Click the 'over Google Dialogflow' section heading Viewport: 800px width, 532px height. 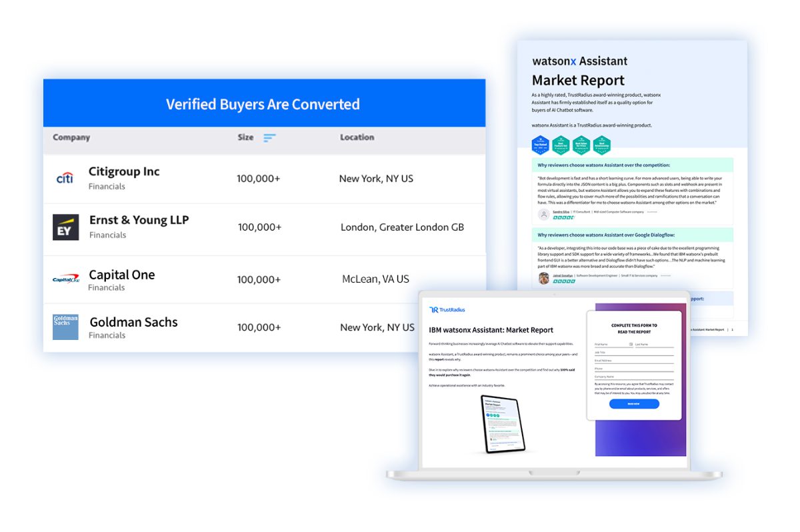pos(606,235)
